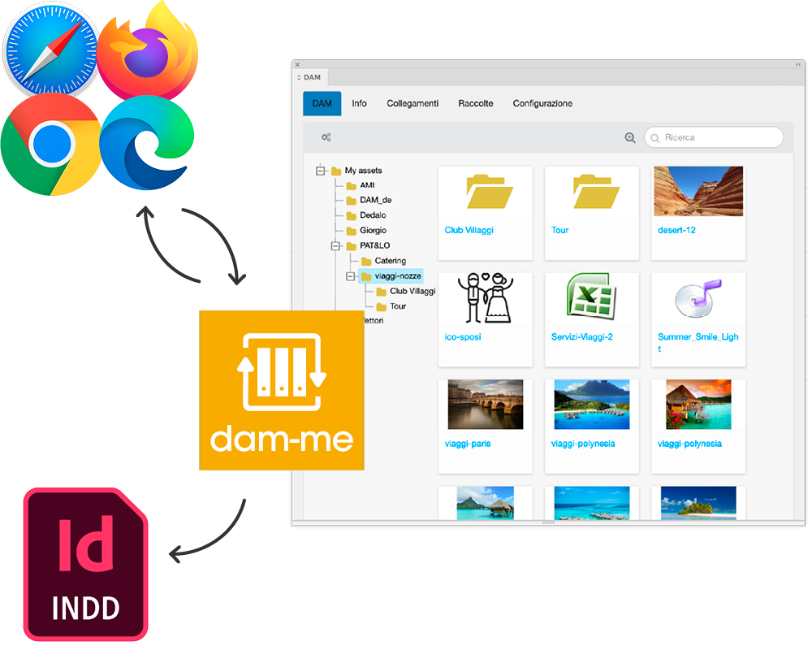The image size is (812, 650).
Task: Open the Configurazione tab
Action: [542, 104]
